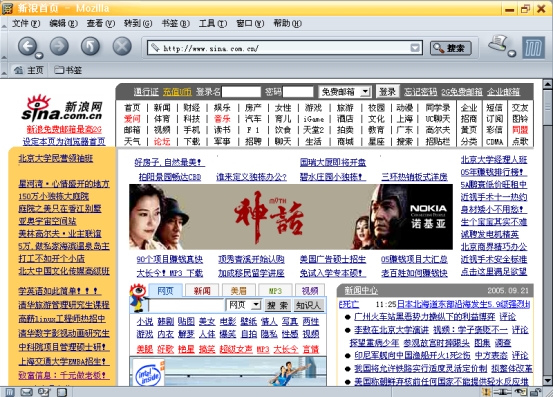
Task: Click the vertical scrollbar down arrow
Action: point(547,381)
